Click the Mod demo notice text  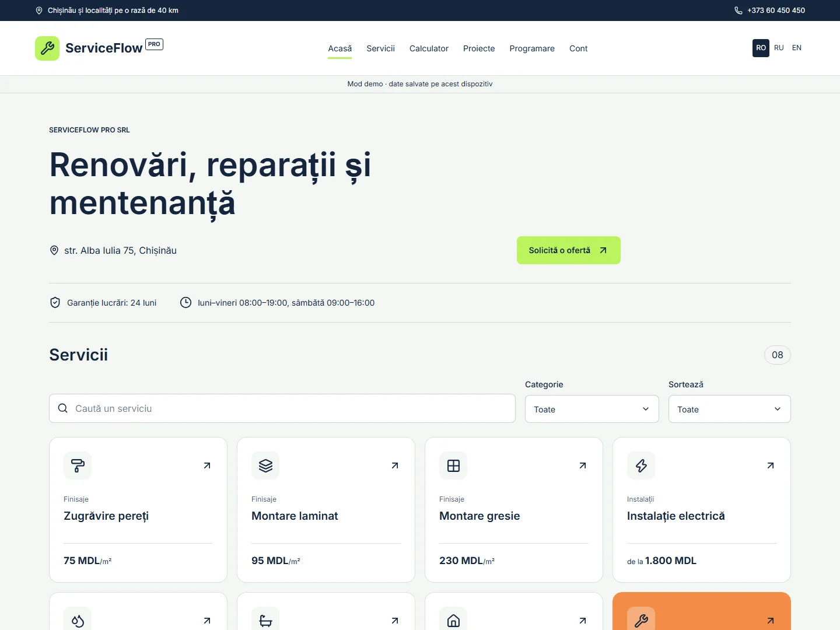coord(420,84)
